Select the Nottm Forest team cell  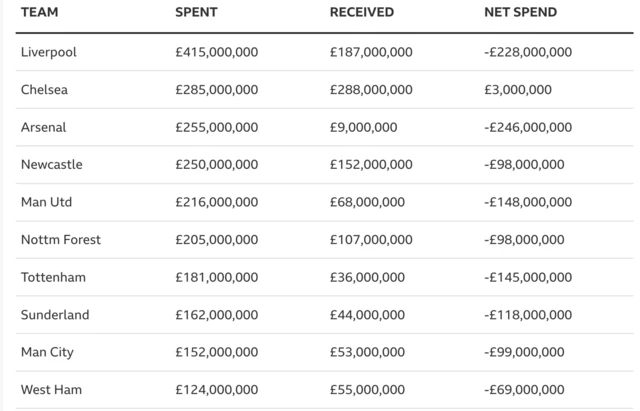(60, 240)
